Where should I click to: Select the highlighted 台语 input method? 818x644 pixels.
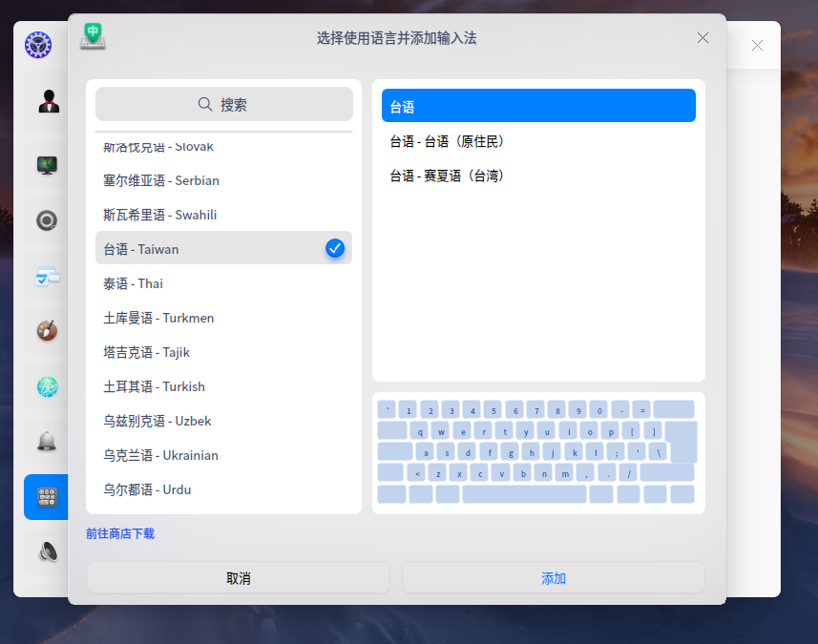538,106
